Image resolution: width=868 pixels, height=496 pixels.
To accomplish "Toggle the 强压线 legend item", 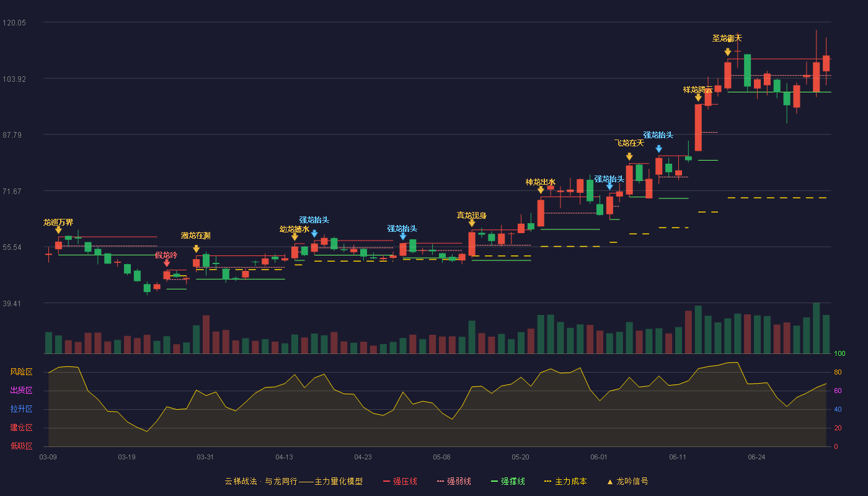I will coord(400,481).
